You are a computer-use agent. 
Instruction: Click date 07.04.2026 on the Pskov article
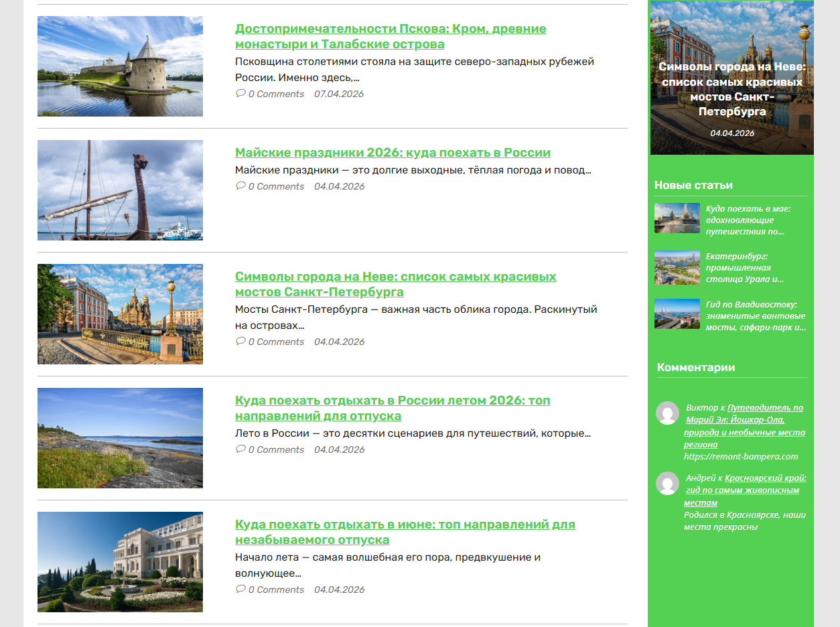[x=339, y=94]
